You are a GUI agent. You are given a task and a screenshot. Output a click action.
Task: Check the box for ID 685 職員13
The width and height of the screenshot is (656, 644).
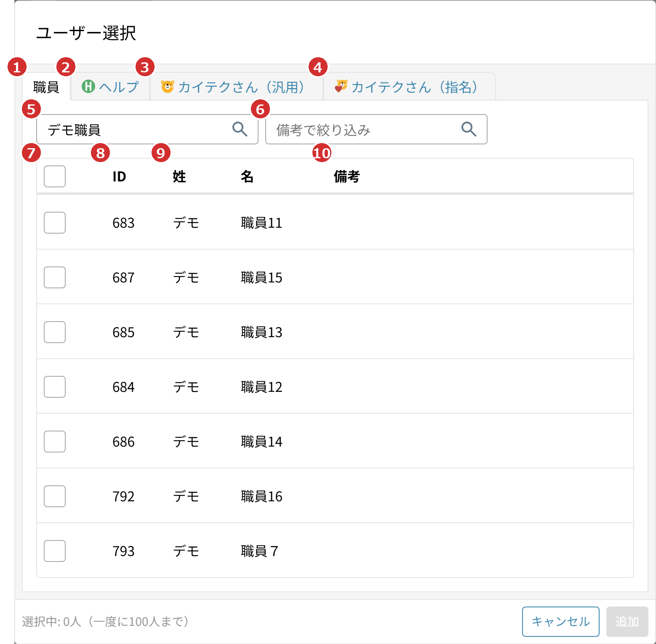click(55, 332)
